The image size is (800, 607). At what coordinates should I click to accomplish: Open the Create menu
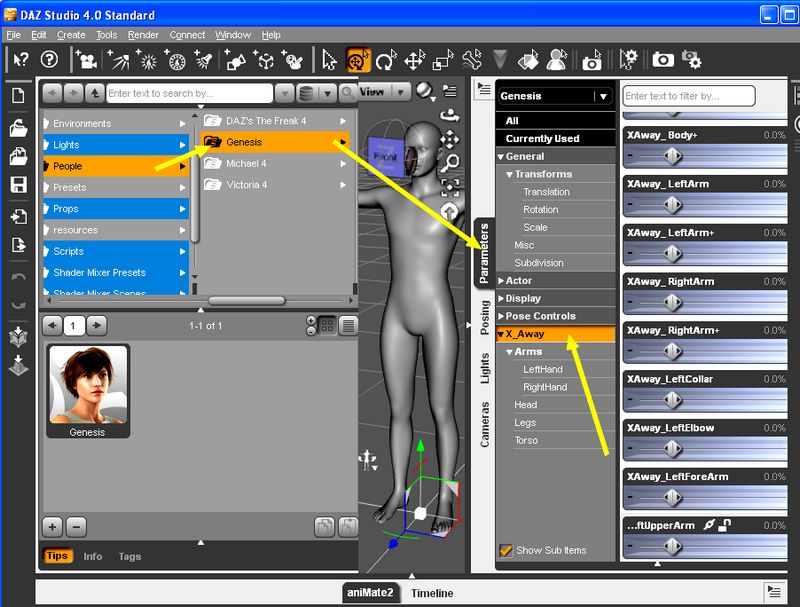tap(71, 35)
